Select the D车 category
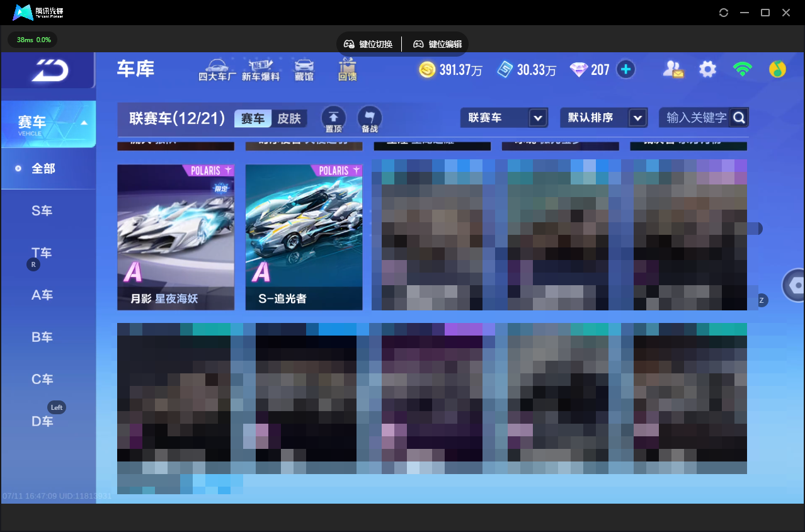This screenshot has height=532, width=805. click(x=42, y=421)
